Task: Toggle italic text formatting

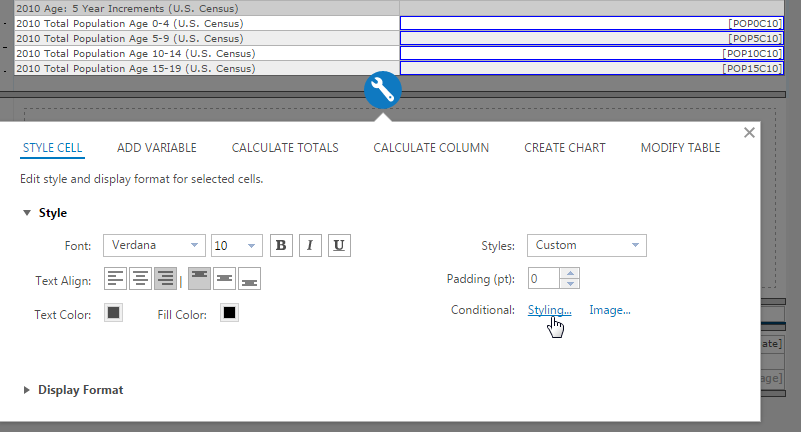Action: [310, 245]
